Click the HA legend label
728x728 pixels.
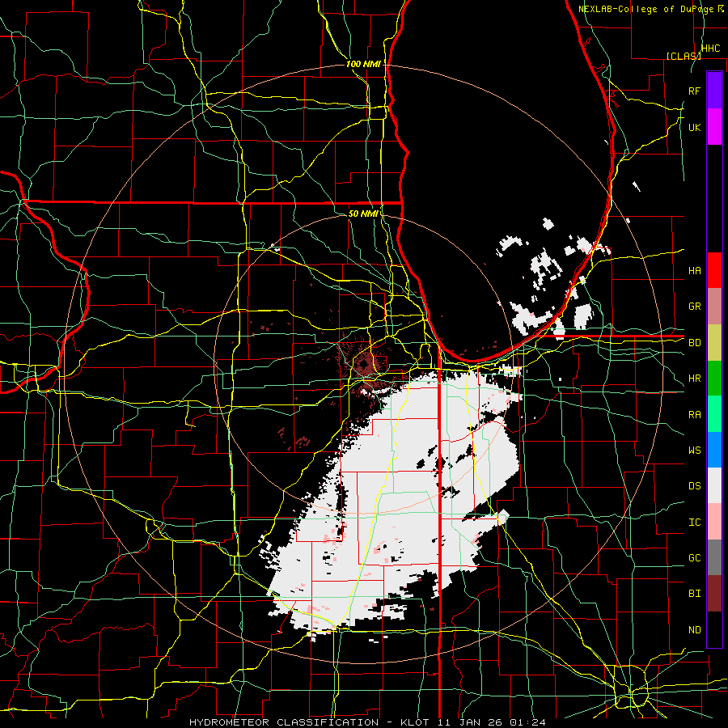694,271
